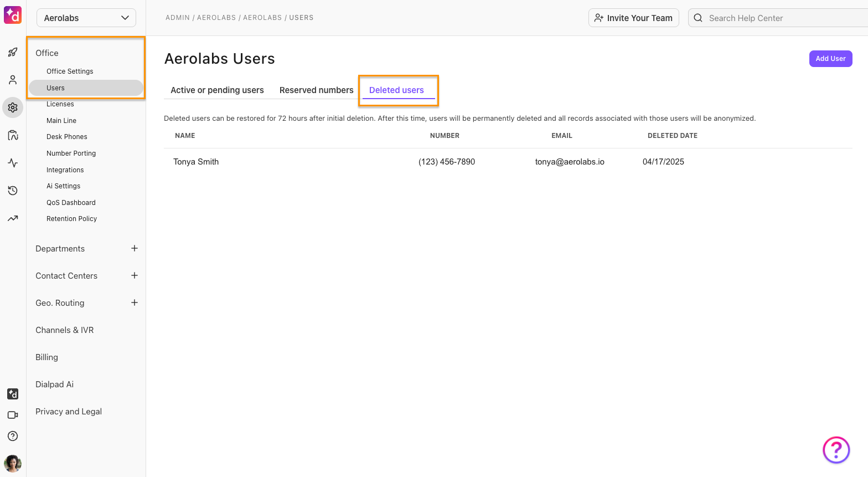Select Users in the Office menu
This screenshot has height=477, width=868.
click(x=86, y=88)
